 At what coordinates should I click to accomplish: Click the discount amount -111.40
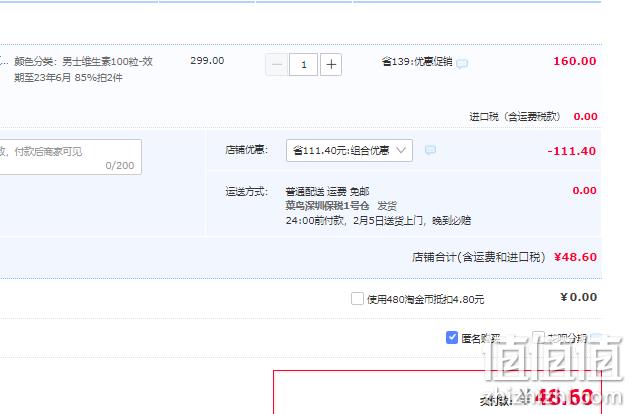(572, 151)
